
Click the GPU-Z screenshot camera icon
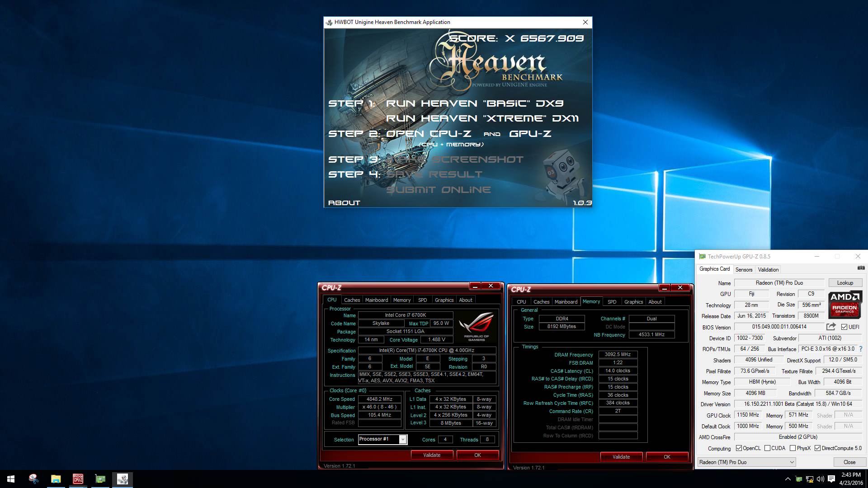(861, 268)
